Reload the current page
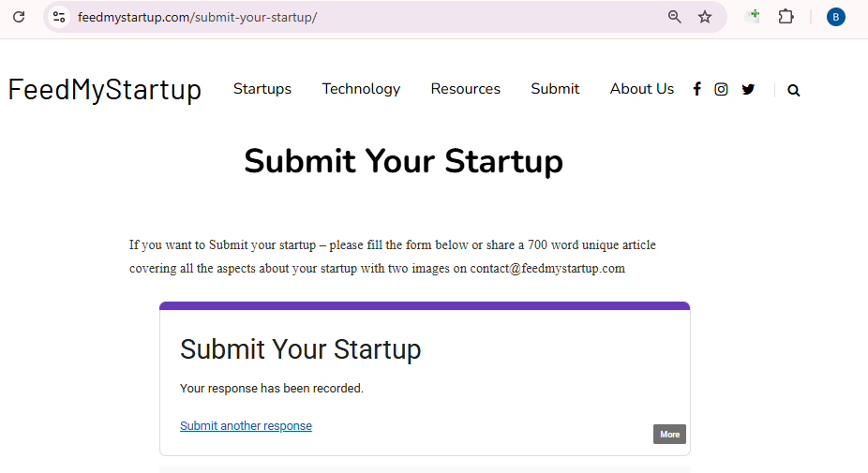The width and height of the screenshot is (868, 473). (18, 17)
